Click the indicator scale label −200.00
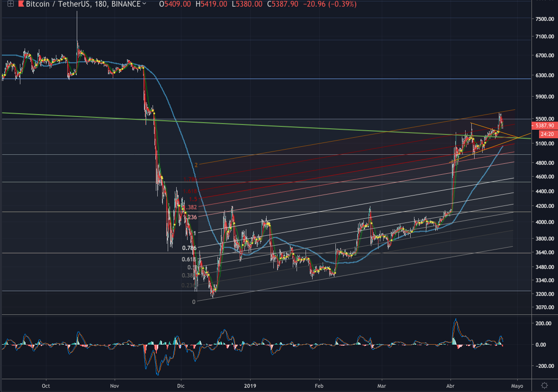Viewport: 558px width, 392px height. coord(544,365)
